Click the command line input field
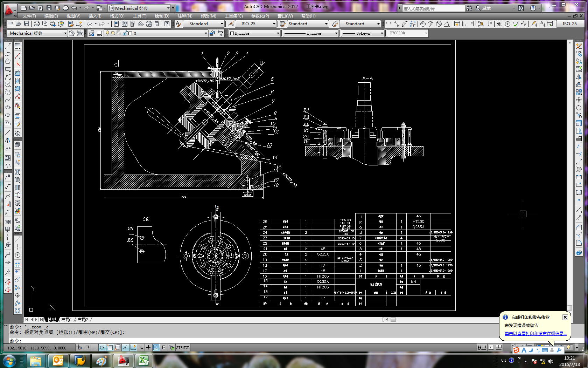Screen dimensions: 588x368 click(245, 341)
